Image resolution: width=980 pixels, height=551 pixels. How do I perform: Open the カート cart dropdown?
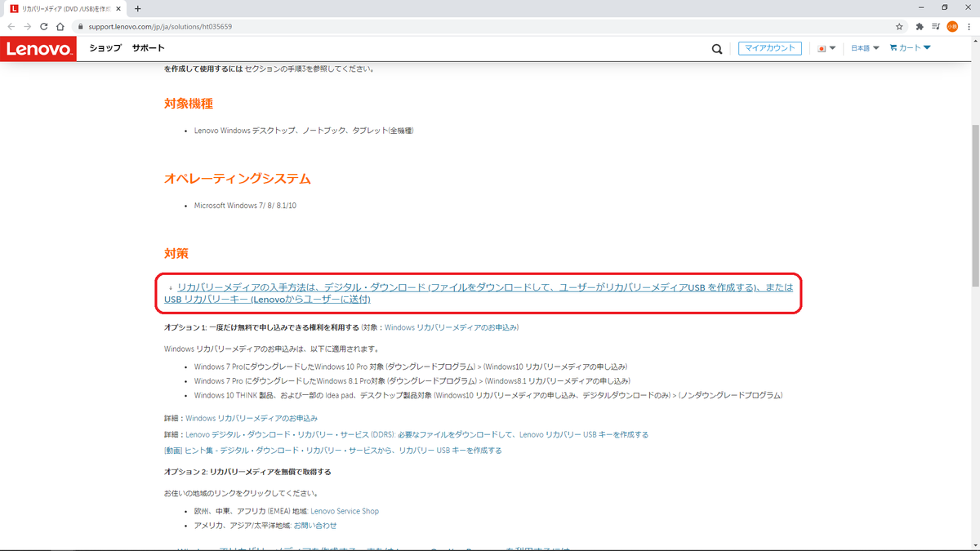click(x=910, y=48)
